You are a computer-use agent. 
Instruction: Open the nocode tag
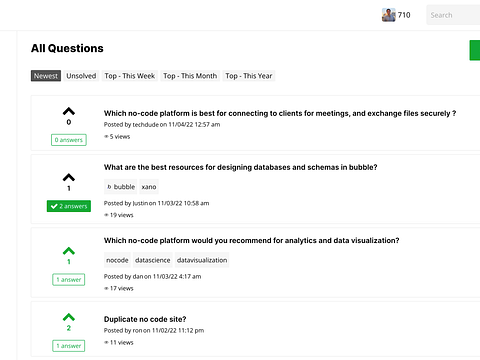coord(117,260)
